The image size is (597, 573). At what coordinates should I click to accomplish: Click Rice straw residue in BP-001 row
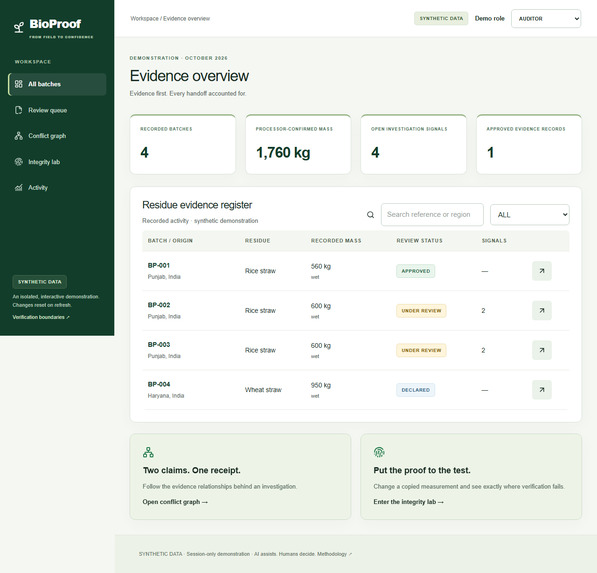tap(260, 271)
